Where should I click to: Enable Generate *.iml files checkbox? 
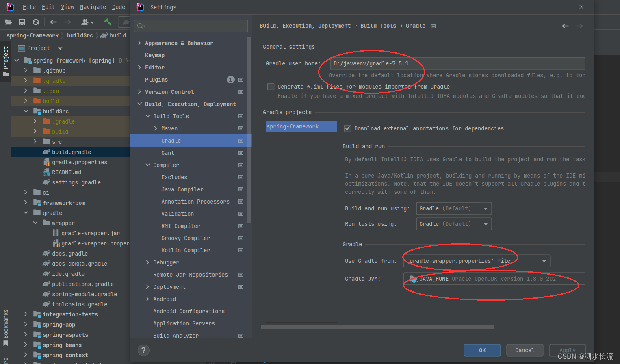tap(271, 87)
